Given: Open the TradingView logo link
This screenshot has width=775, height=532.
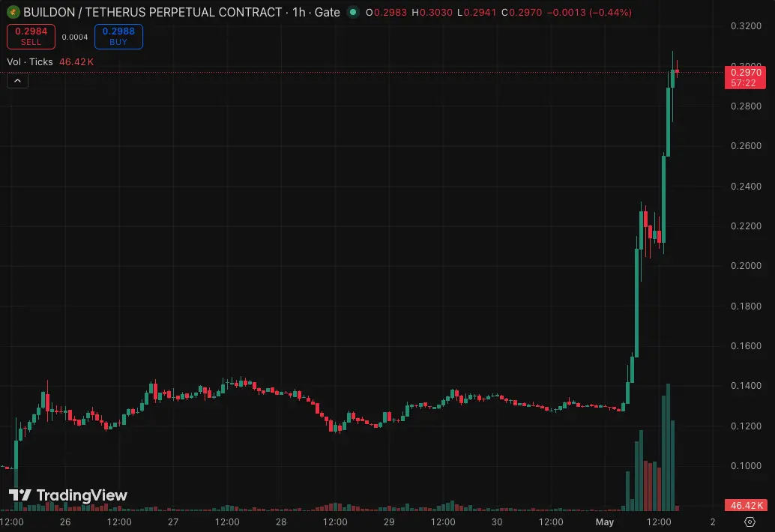Looking at the screenshot, I should [68, 495].
